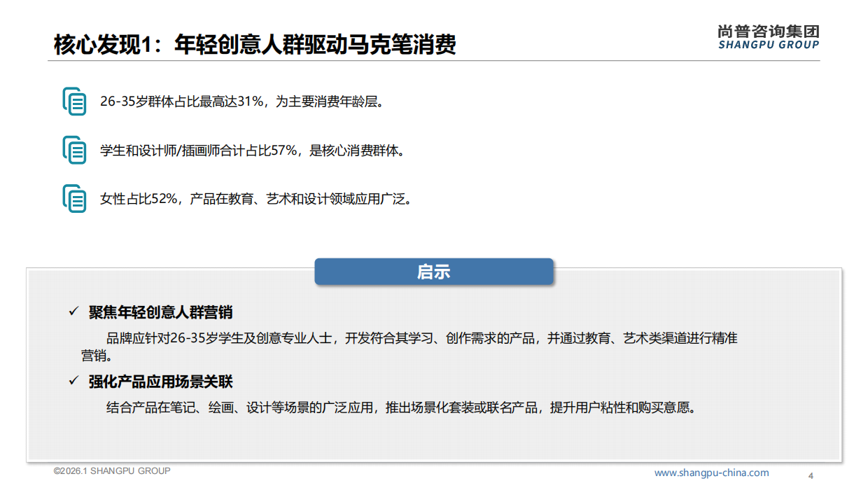Click the ©2026.1 SHANGPU GROUP footer text
Screen dimensions: 868x488
112,470
